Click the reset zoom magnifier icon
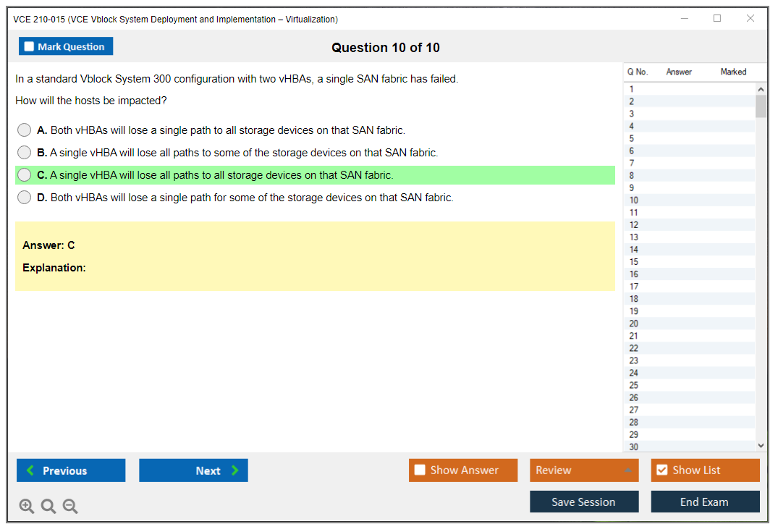The width and height of the screenshot is (778, 532). point(48,507)
